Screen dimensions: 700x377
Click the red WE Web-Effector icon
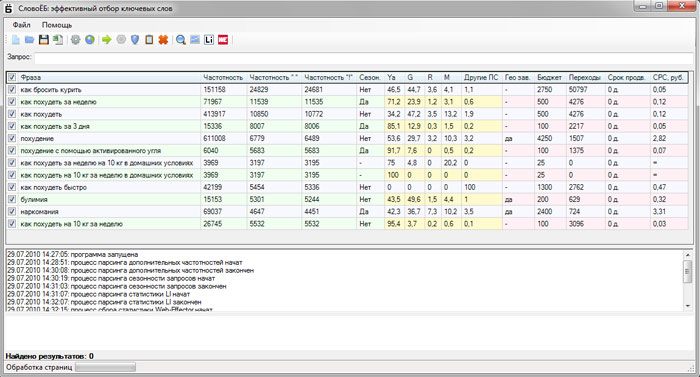click(223, 40)
